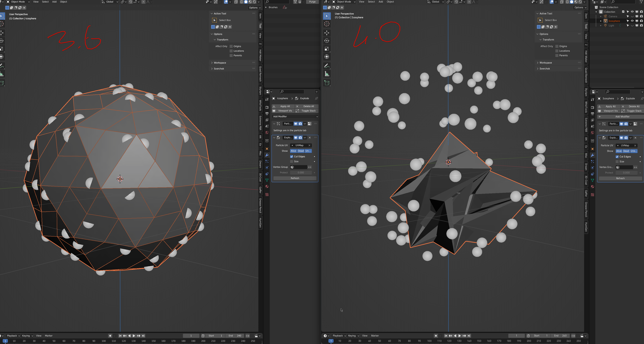This screenshot has width=644, height=344.
Task: Switch 4.0 viewport to rendered shading
Action: (x=580, y=2)
